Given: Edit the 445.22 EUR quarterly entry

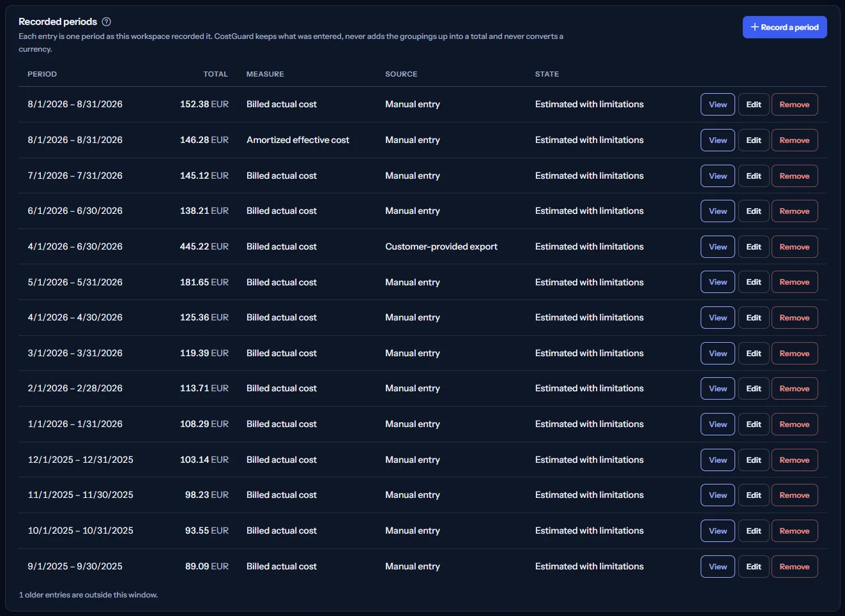Looking at the screenshot, I should pos(754,247).
